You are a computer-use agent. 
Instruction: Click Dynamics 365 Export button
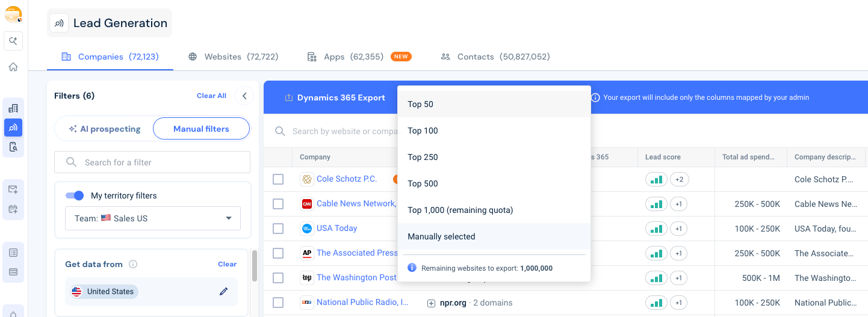click(x=335, y=97)
